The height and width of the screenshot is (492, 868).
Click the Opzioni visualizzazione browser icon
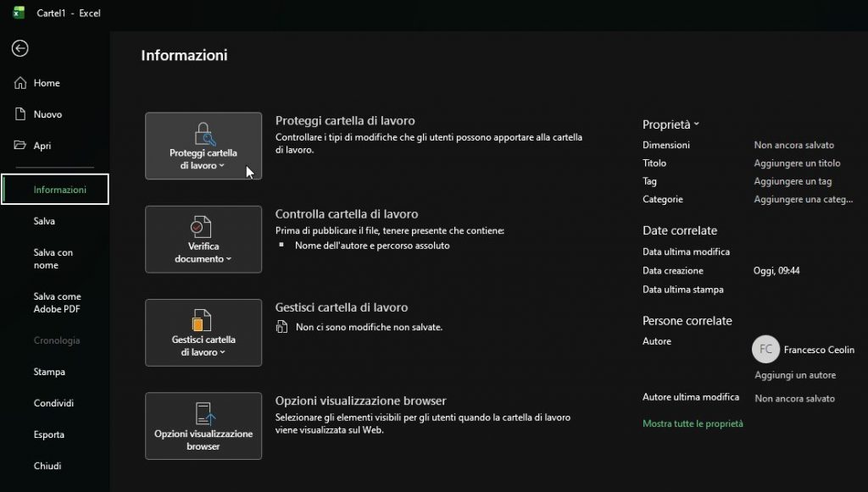tap(205, 413)
